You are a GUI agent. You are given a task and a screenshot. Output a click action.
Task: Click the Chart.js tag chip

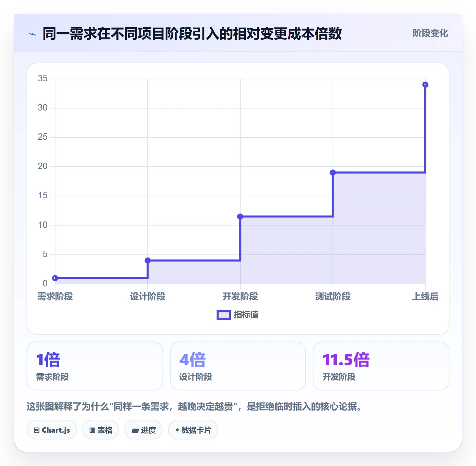[52, 430]
